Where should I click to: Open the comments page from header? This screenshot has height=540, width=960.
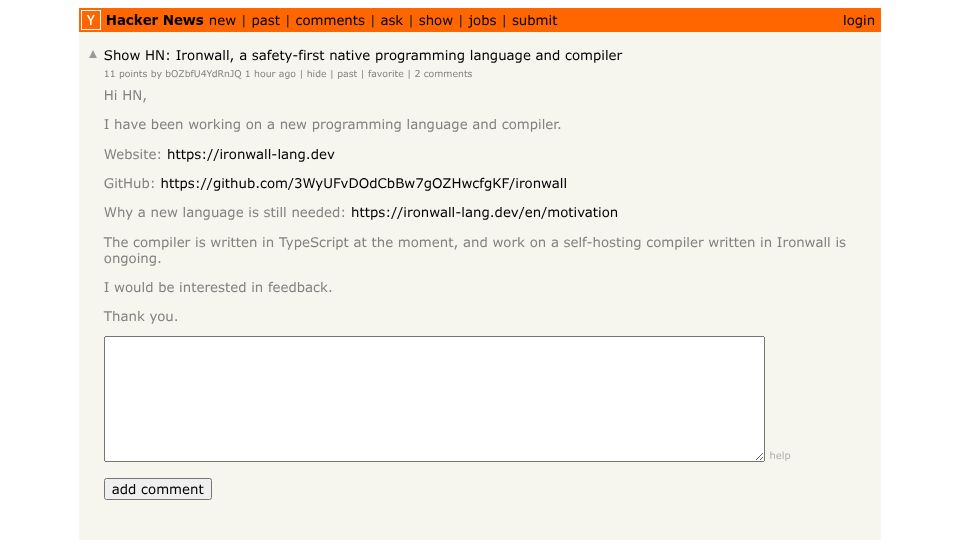[330, 21]
